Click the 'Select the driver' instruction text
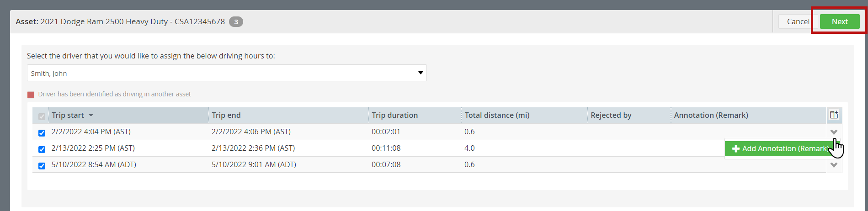The height and width of the screenshot is (211, 868). point(151,56)
